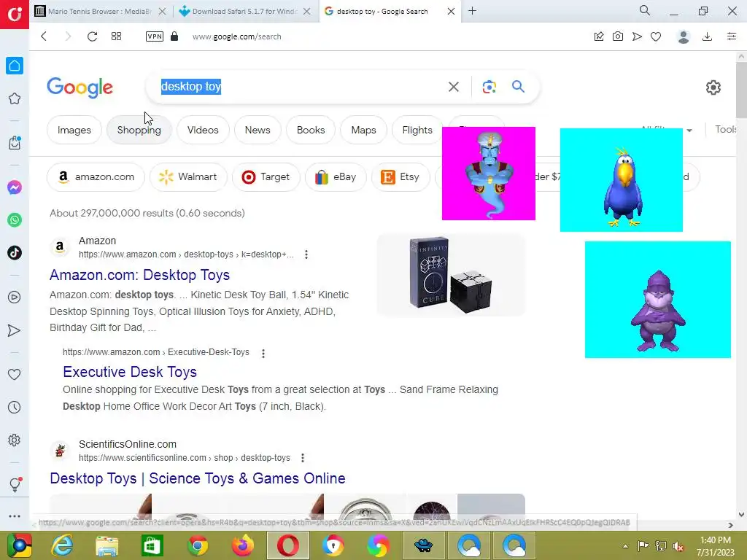
Task: Open Amazon.com: Desktop Toys result
Action: 139,275
